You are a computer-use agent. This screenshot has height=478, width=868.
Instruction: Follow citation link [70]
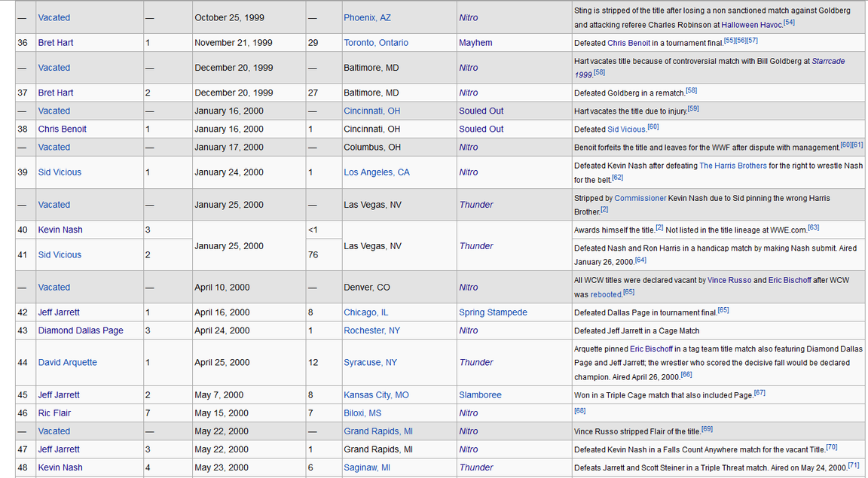click(x=832, y=448)
